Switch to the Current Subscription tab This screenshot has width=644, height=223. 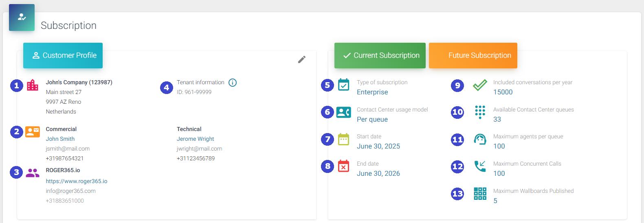point(380,55)
